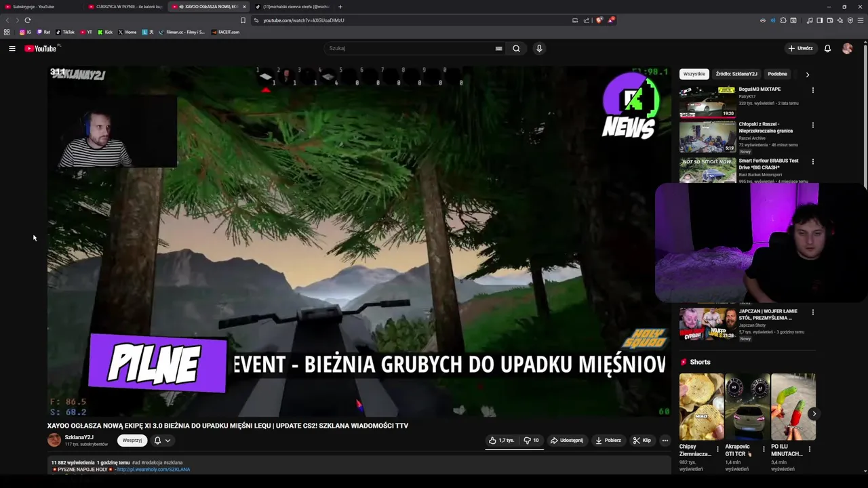
Task: Click the magnifier search button
Action: (x=516, y=48)
